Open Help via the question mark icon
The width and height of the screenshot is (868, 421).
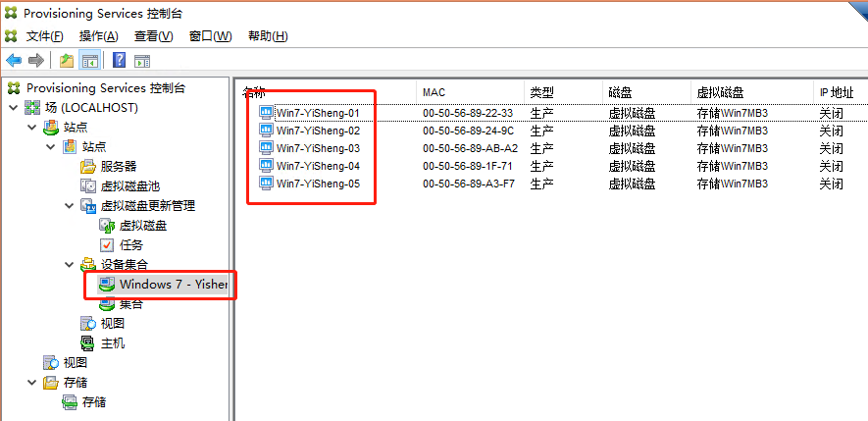[119, 61]
